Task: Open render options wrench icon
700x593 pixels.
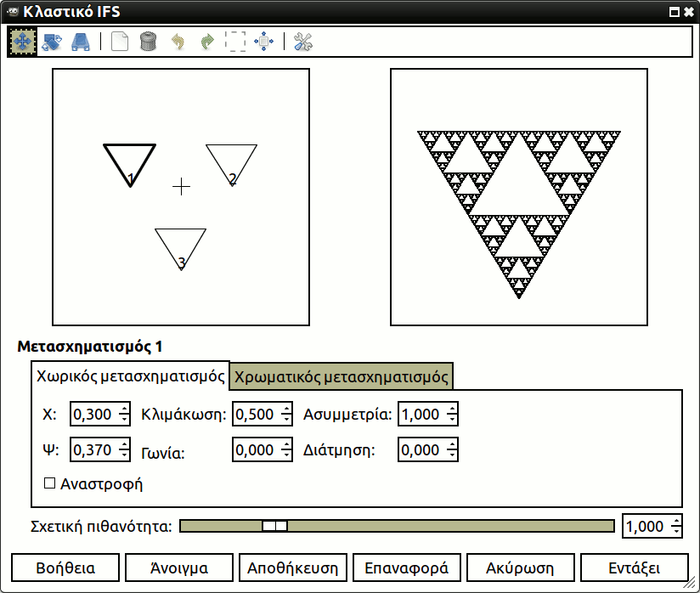Action: click(303, 42)
